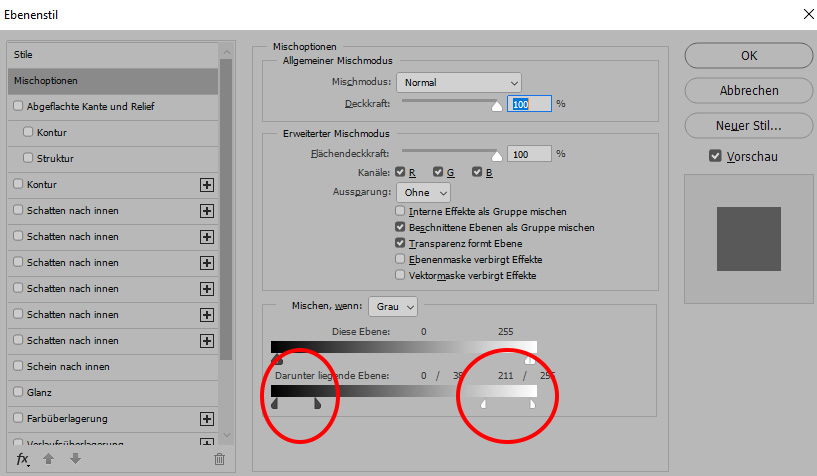This screenshot has width=817, height=476.
Task: Click the trash icon to delete effect
Action: tap(220, 459)
